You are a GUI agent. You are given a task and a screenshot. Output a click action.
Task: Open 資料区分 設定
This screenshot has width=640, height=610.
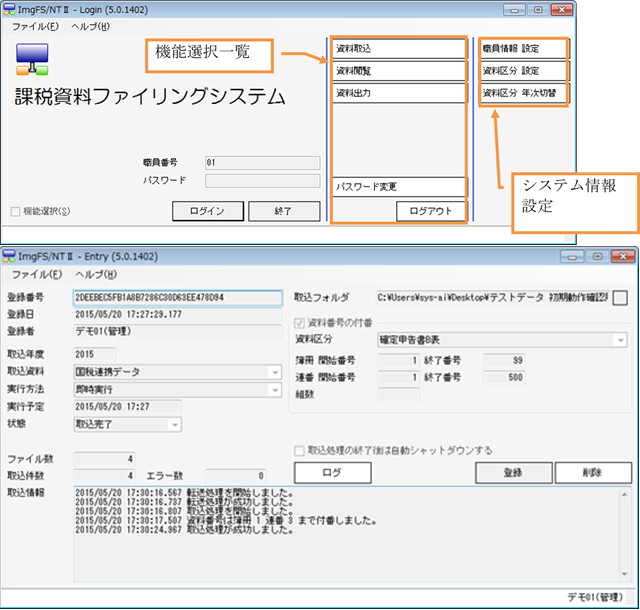(x=524, y=71)
